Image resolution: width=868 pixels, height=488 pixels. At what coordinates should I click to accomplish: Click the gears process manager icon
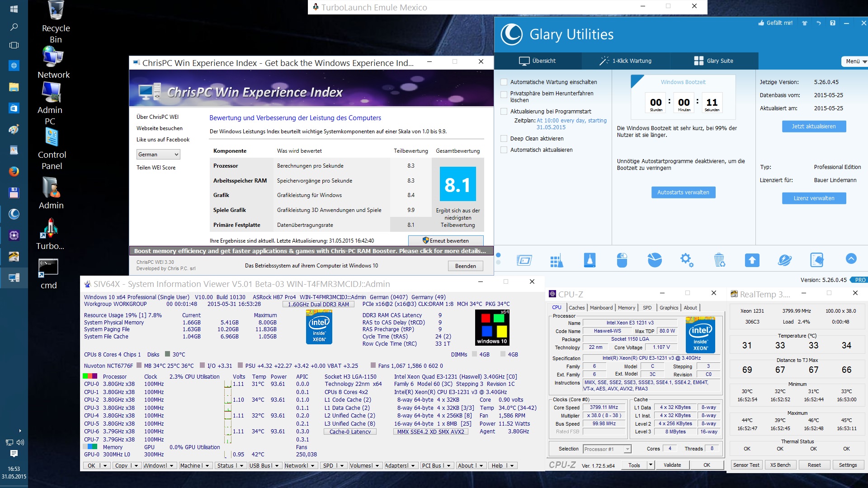click(x=687, y=260)
